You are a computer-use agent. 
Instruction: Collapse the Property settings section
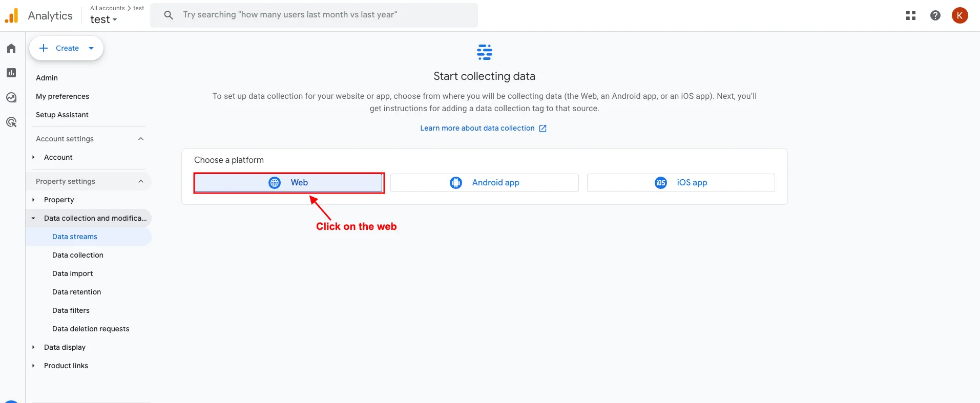(141, 181)
